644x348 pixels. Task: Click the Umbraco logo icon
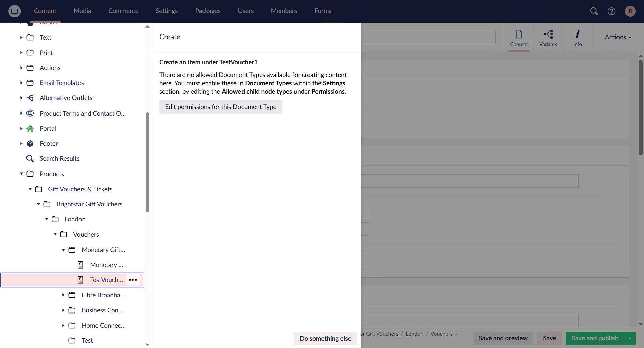14,11
